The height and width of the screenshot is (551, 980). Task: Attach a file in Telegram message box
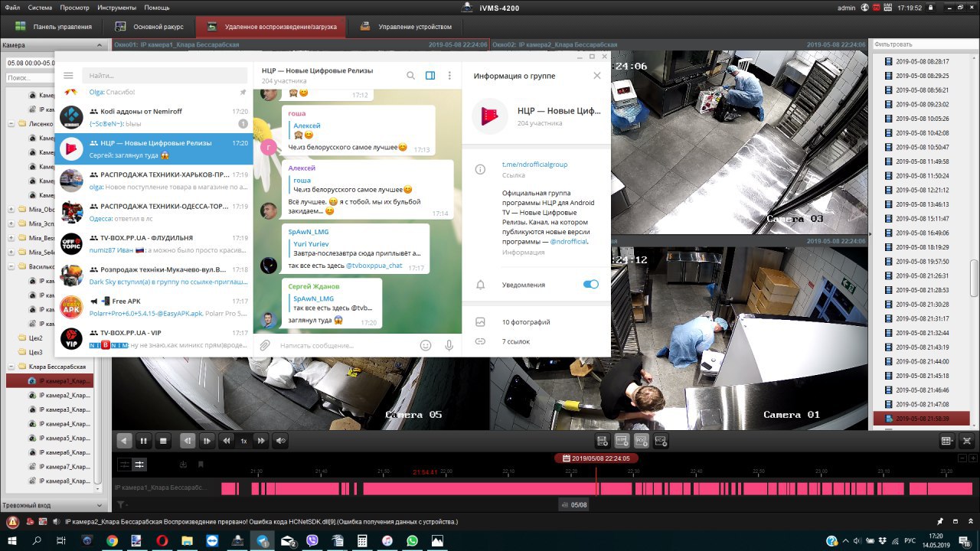265,346
